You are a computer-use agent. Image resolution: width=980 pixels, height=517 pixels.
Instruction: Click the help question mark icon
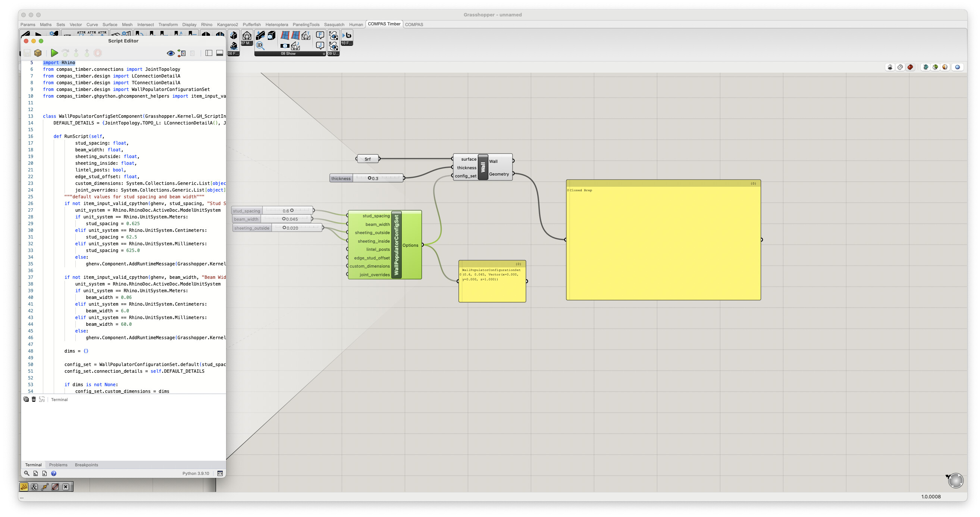[54, 473]
